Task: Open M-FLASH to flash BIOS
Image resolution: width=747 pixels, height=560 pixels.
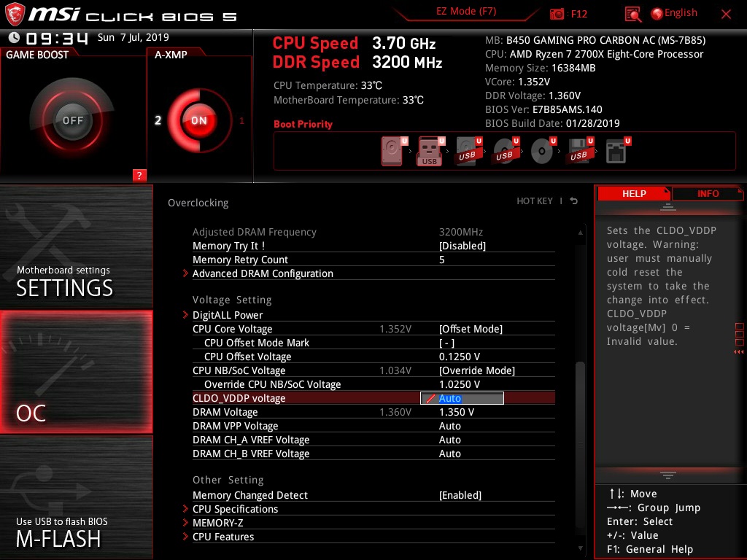Action: [76, 497]
